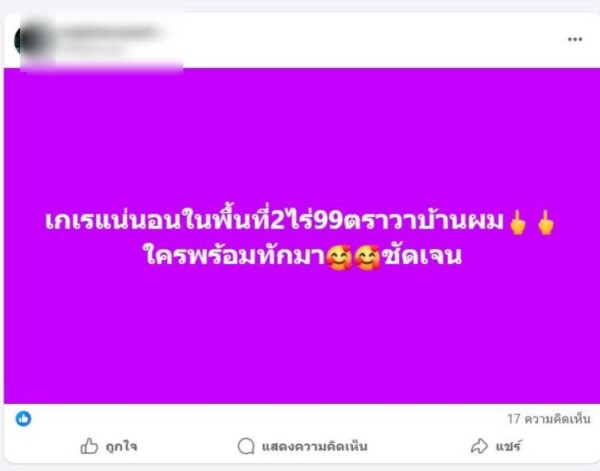600x471 pixels.
Task: Open the blurred poster profile picture
Action: coord(33,40)
